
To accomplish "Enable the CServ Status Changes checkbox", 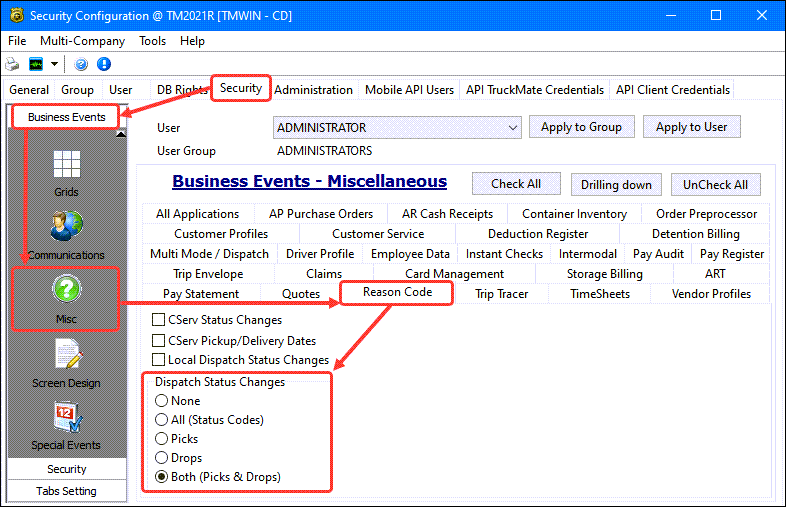I will coord(158,320).
